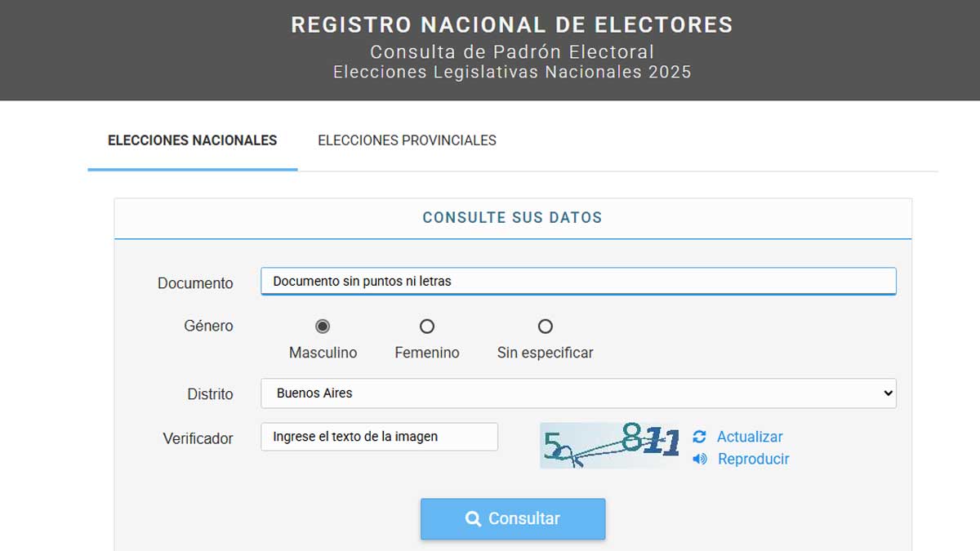Click the Femenino label text

tap(426, 353)
